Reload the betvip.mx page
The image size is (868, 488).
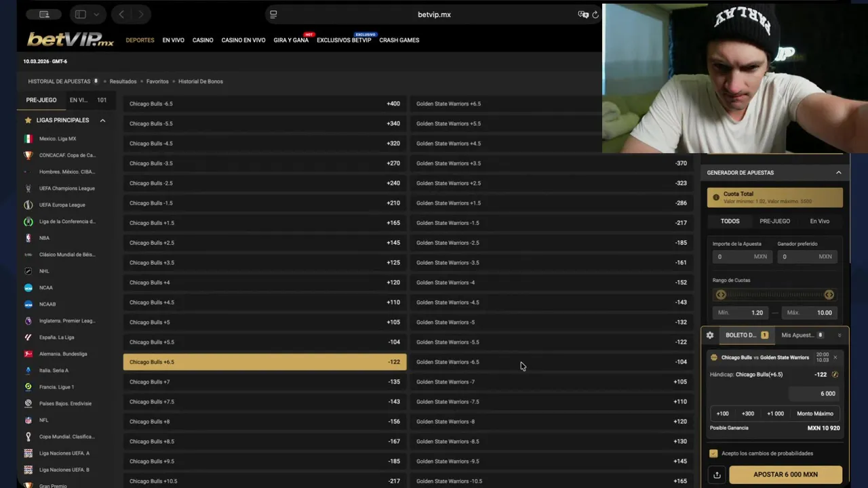tap(595, 14)
